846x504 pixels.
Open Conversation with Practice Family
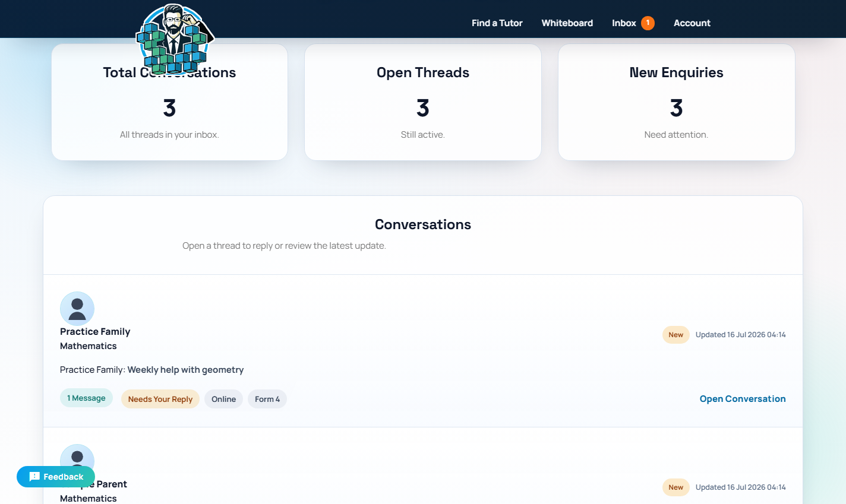click(x=743, y=399)
